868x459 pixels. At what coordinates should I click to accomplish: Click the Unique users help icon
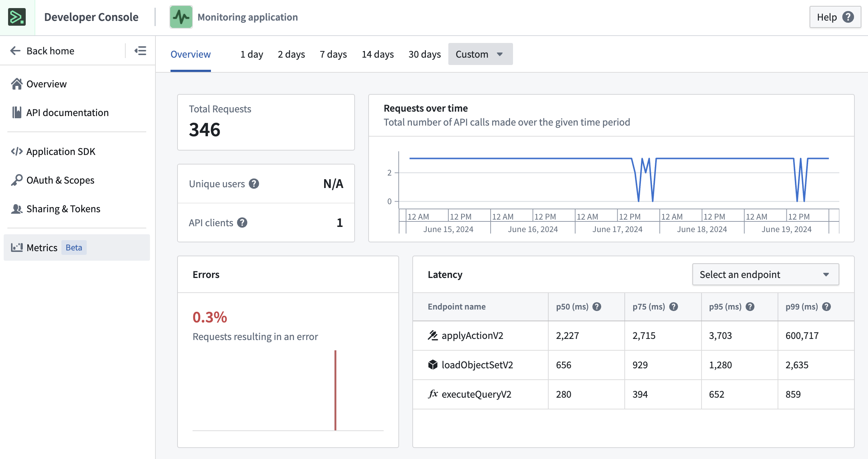pyautogui.click(x=254, y=184)
